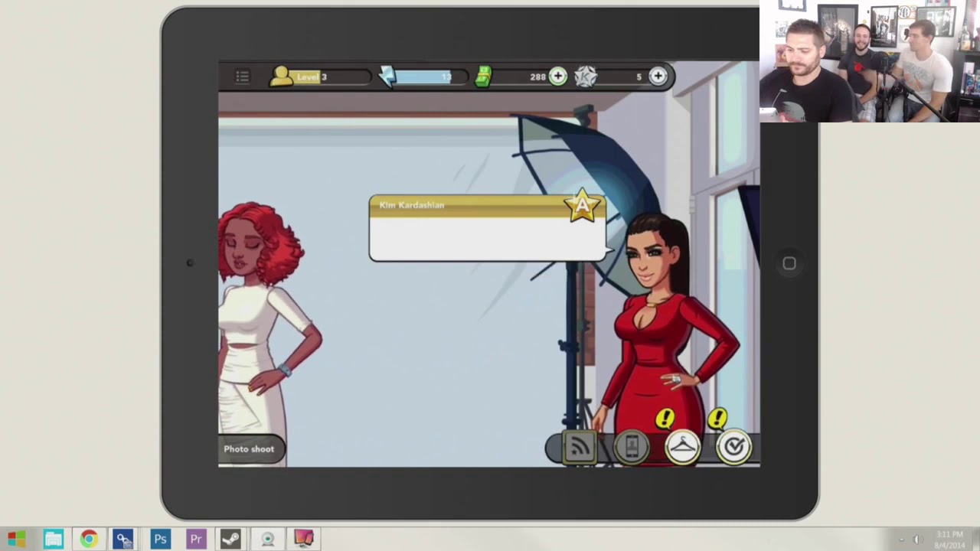
Task: Tap Kim Kardashian in the red dress
Action: [664, 337]
